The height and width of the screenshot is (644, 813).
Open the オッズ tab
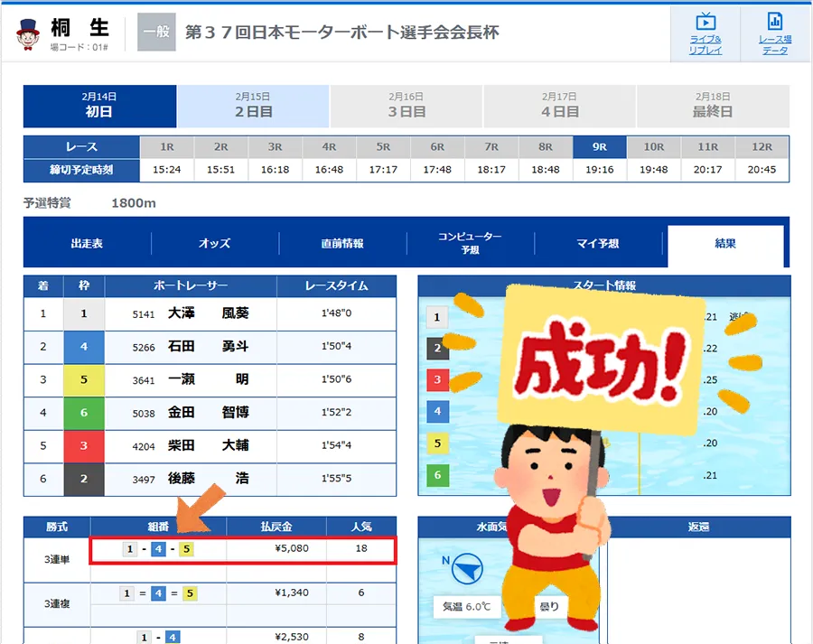[x=215, y=244]
